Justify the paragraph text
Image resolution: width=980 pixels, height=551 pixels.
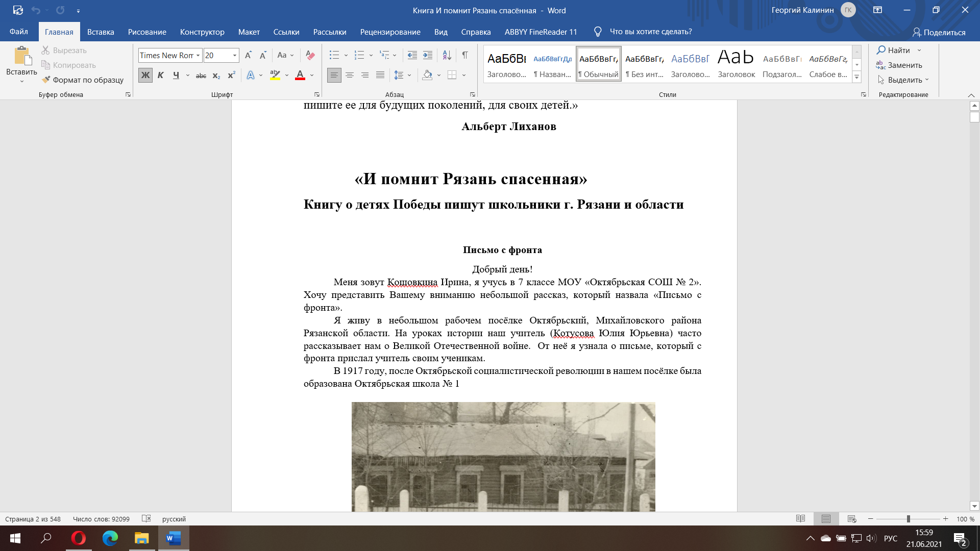380,76
